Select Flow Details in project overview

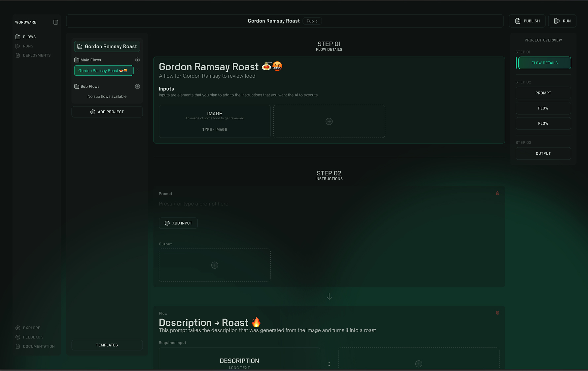point(544,63)
